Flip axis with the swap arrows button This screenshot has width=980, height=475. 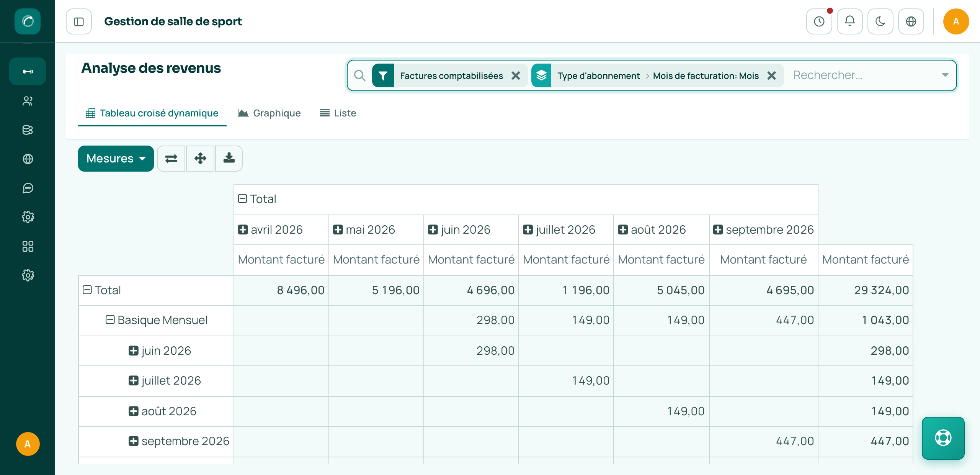(x=171, y=159)
